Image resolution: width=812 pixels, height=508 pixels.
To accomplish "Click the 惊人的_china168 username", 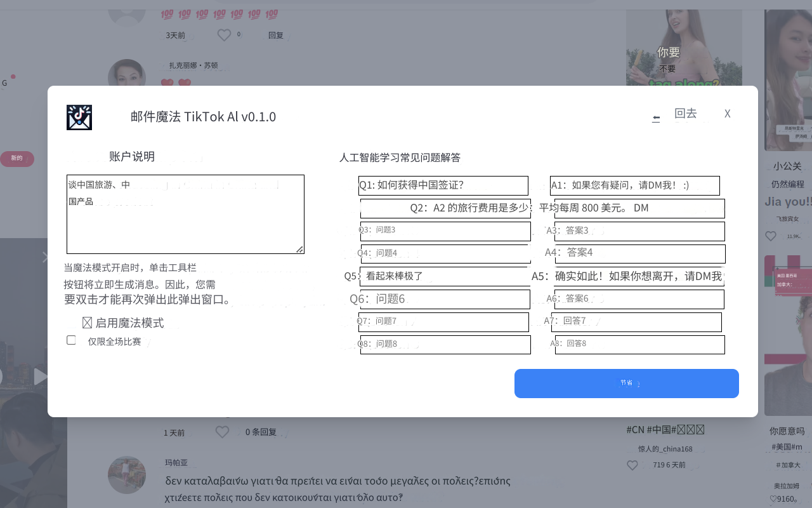I will [665, 449].
